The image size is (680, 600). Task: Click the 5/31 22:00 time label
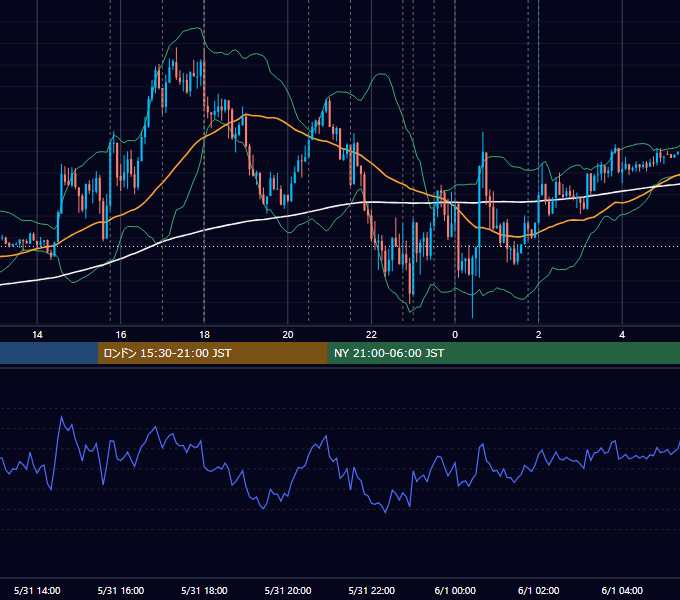point(372,590)
